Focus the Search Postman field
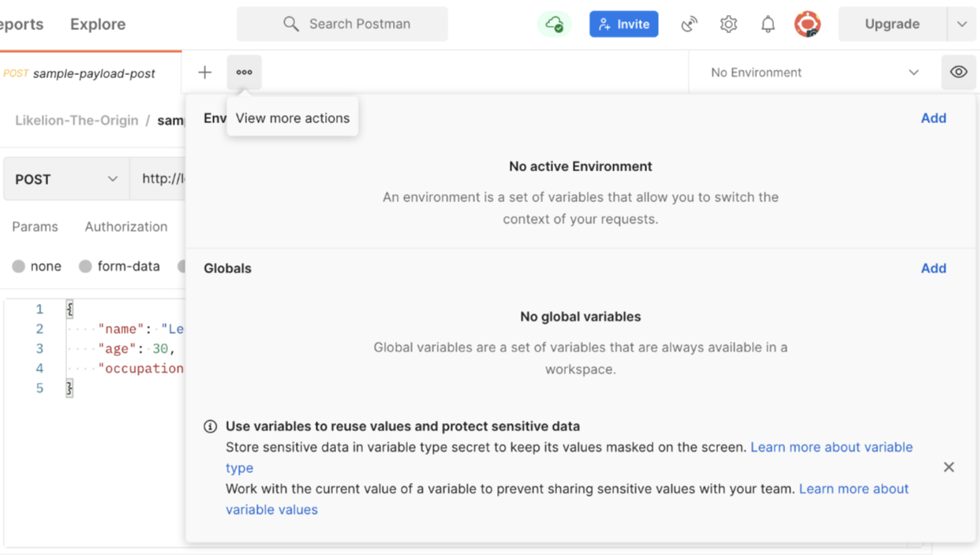Image resolution: width=980 pixels, height=555 pixels. click(x=342, y=24)
